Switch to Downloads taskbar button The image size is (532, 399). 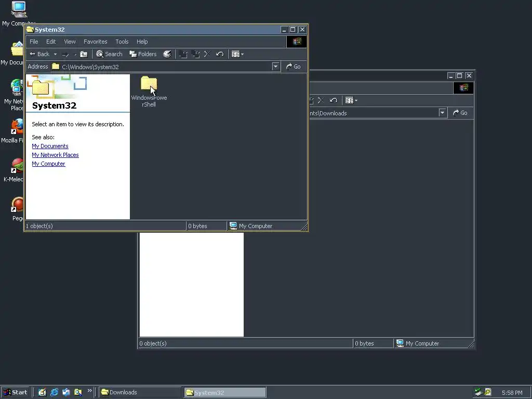[x=140, y=392]
